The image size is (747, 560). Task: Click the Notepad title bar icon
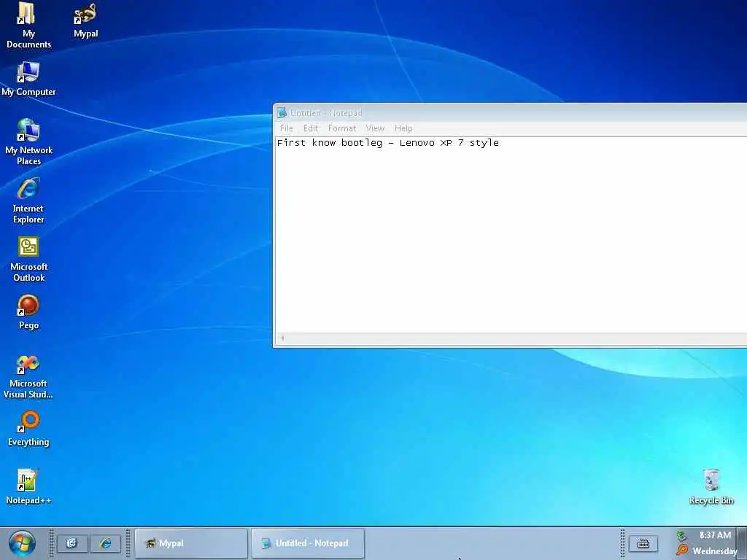coord(282,112)
